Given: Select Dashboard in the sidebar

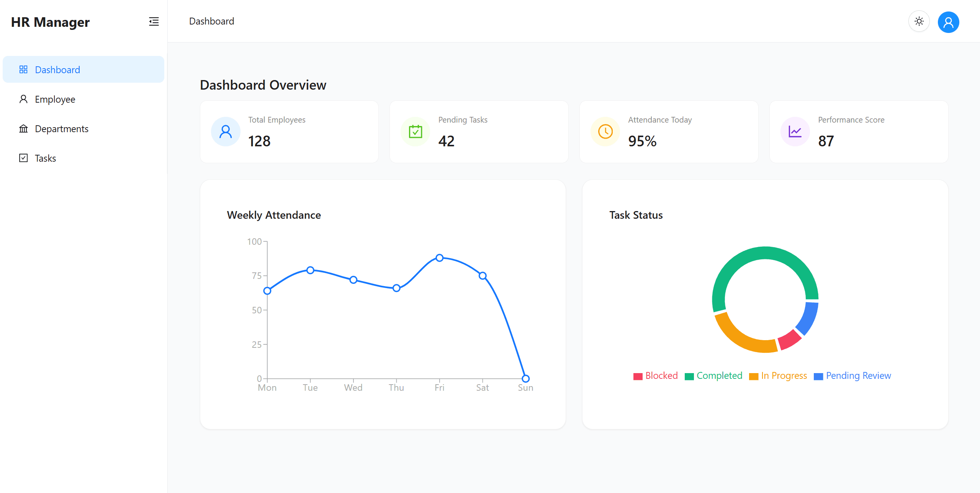Looking at the screenshot, I should pos(57,70).
